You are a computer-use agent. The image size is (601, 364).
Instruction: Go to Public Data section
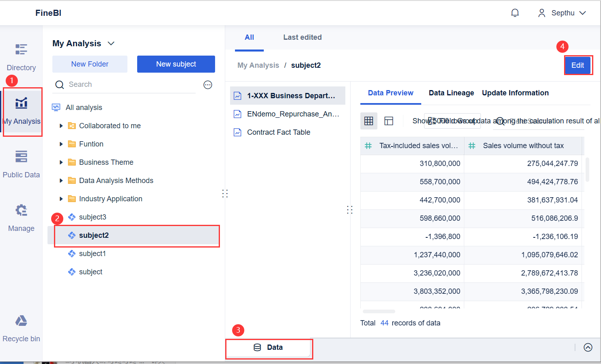click(x=21, y=164)
